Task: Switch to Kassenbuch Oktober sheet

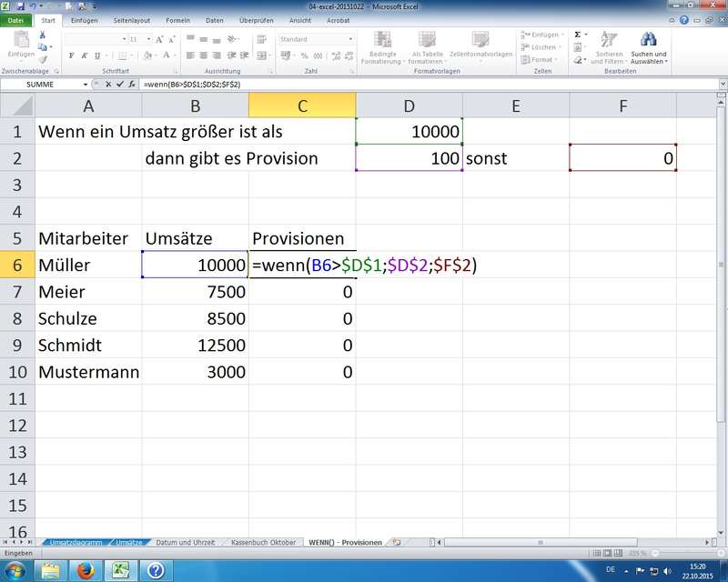Action: tap(263, 542)
